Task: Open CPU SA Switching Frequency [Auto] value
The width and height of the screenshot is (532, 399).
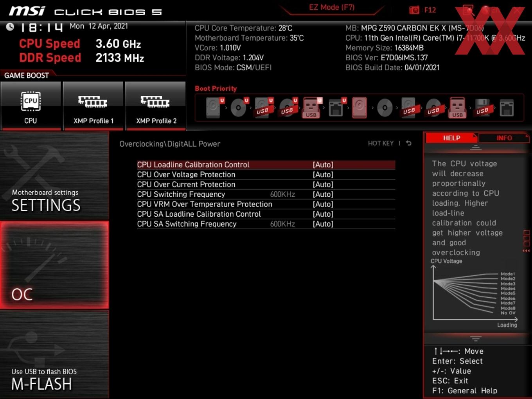Action: [x=323, y=224]
